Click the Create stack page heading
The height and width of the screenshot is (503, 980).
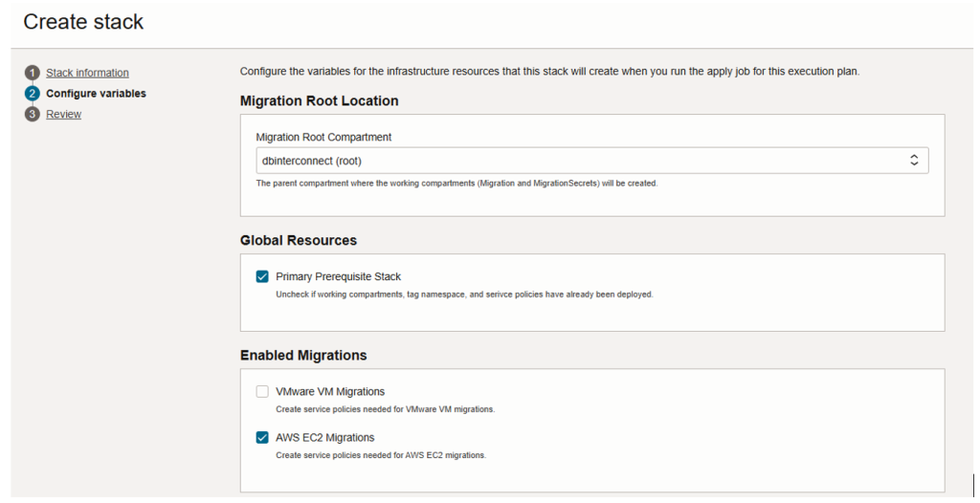click(83, 22)
